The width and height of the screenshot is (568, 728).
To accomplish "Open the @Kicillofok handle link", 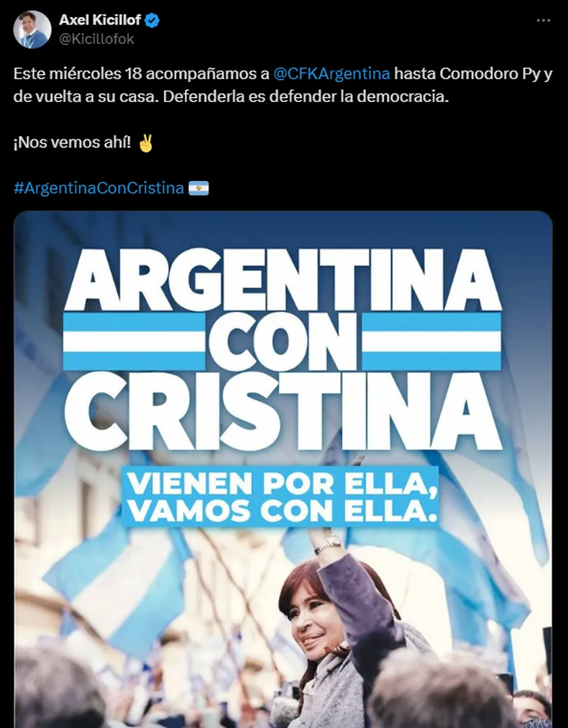I will click(96, 39).
